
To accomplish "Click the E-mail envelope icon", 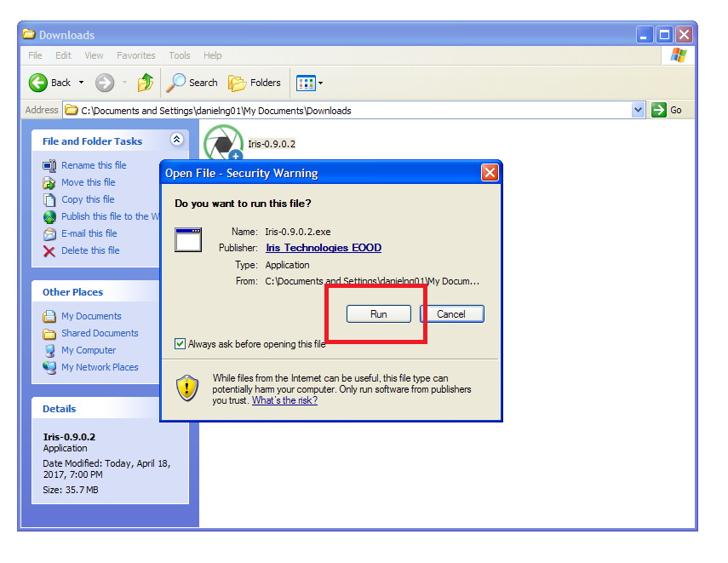I will 49,234.
